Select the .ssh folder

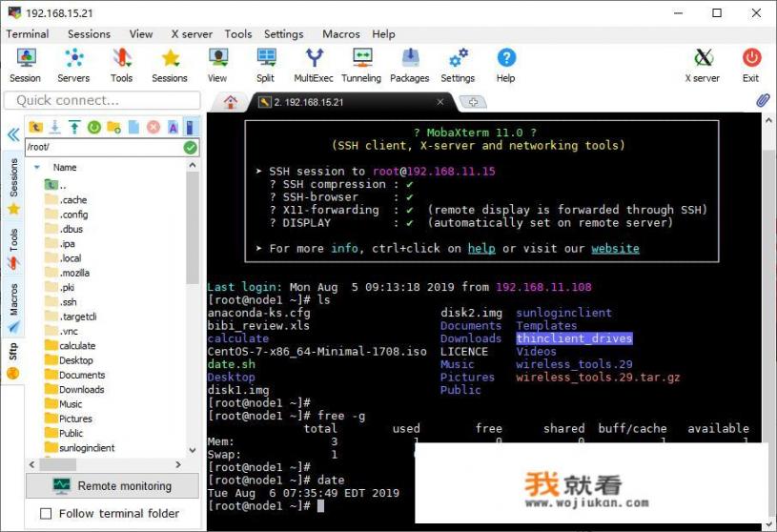click(60, 302)
